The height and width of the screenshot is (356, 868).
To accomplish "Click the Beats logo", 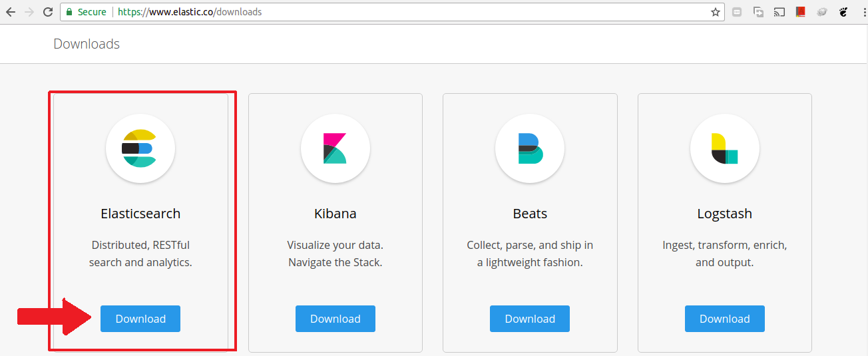I will [x=530, y=148].
